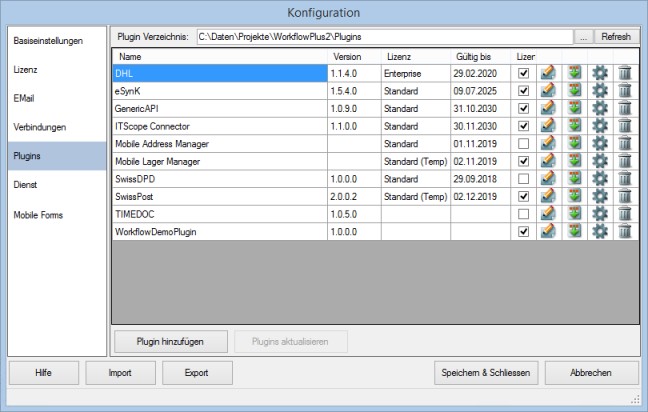The width and height of the screenshot is (648, 412).
Task: Open gear settings for eSynK plugin
Action: click(600, 90)
